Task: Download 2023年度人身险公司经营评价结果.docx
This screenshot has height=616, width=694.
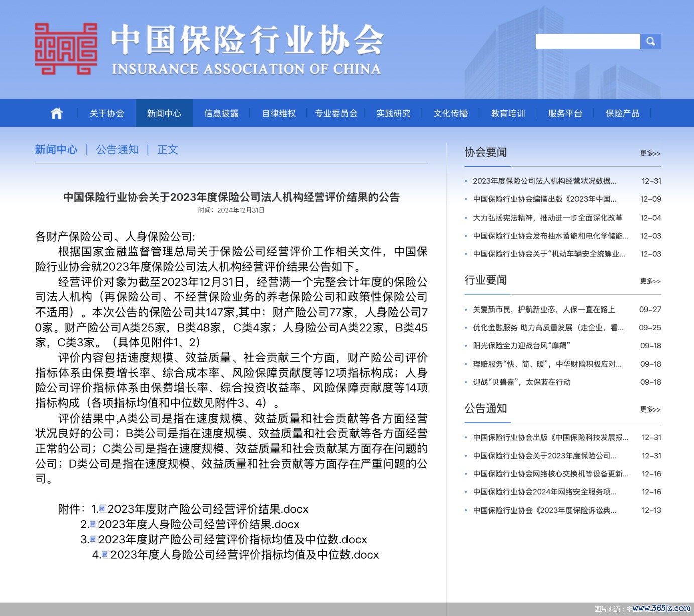Action: (199, 524)
